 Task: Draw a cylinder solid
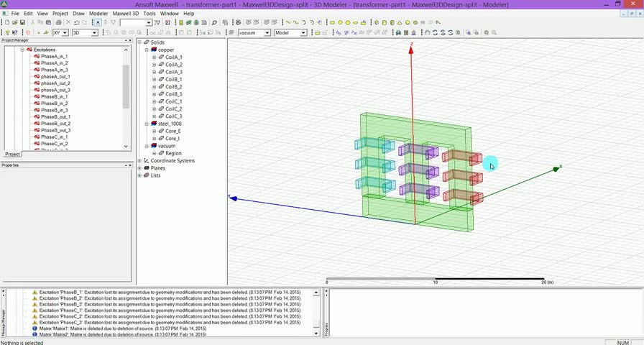(384, 22)
